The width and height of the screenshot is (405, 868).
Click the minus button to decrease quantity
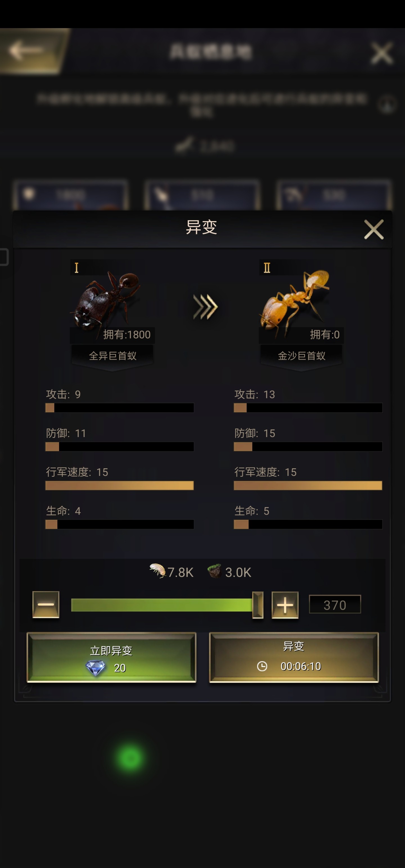pos(46,604)
